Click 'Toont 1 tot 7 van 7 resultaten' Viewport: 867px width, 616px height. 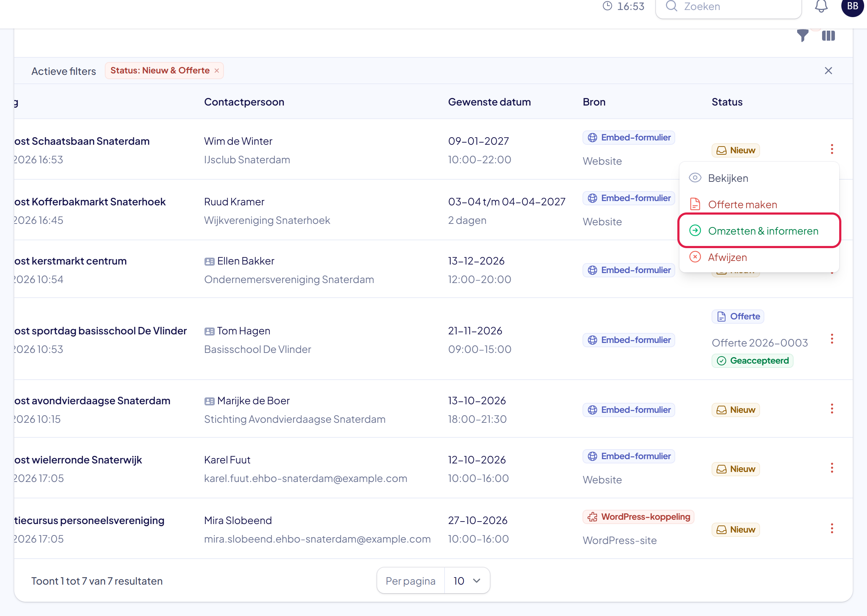tap(97, 581)
